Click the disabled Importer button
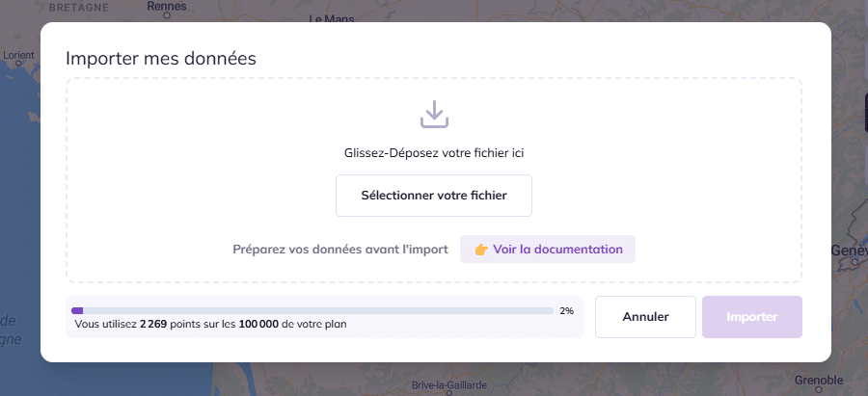Viewport: 868px width, 396px height. tap(751, 317)
